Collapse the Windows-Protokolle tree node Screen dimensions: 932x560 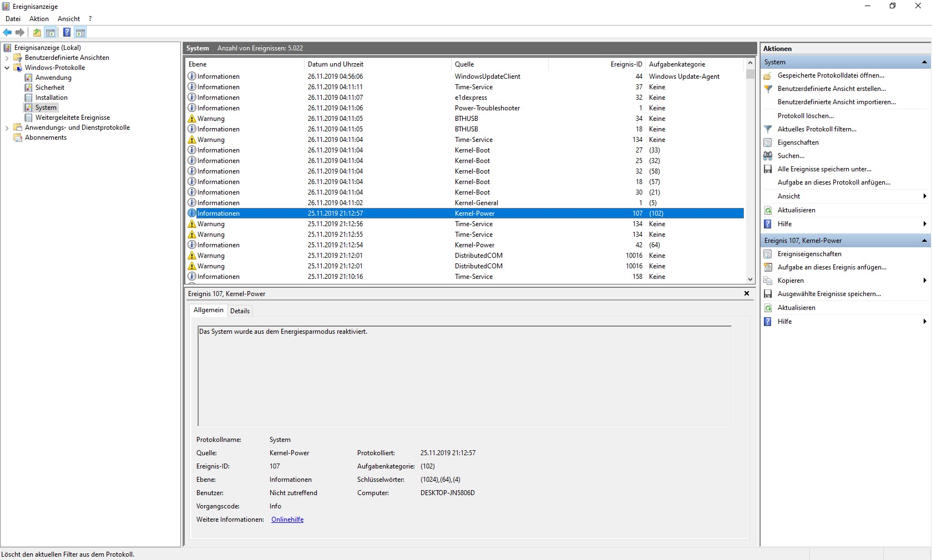tap(7, 68)
